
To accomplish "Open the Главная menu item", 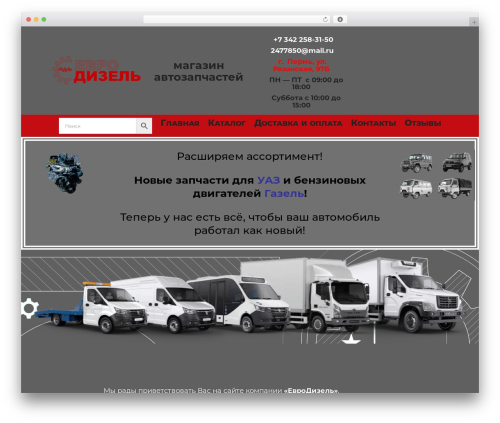I will coord(180,123).
